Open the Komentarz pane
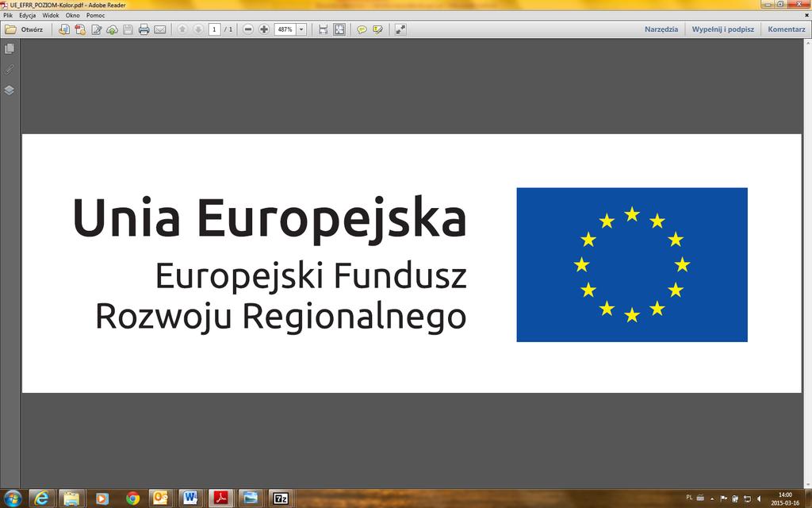This screenshot has height=508, width=812. pos(786,29)
